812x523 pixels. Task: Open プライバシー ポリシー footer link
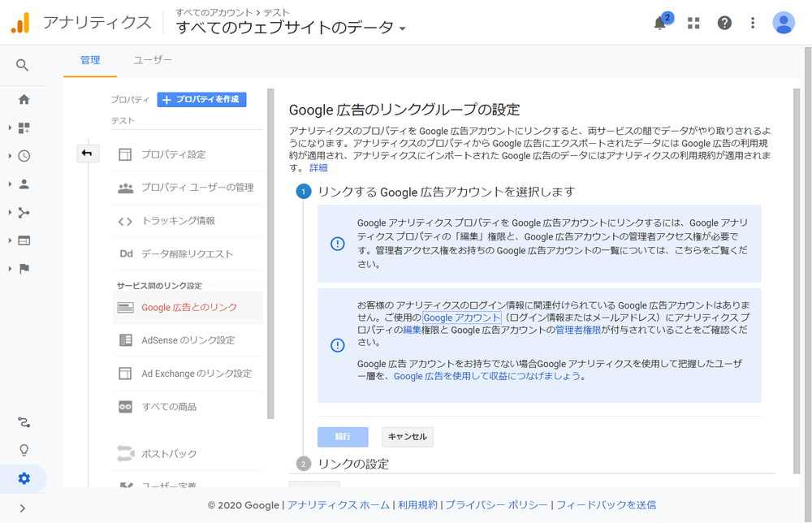497,505
